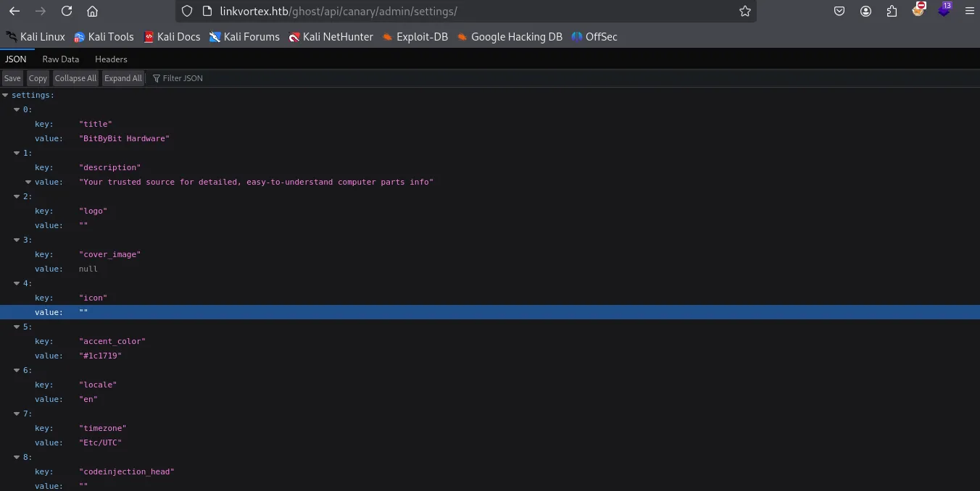This screenshot has height=491, width=980.
Task: Collapse the settings root node
Action: (6, 95)
